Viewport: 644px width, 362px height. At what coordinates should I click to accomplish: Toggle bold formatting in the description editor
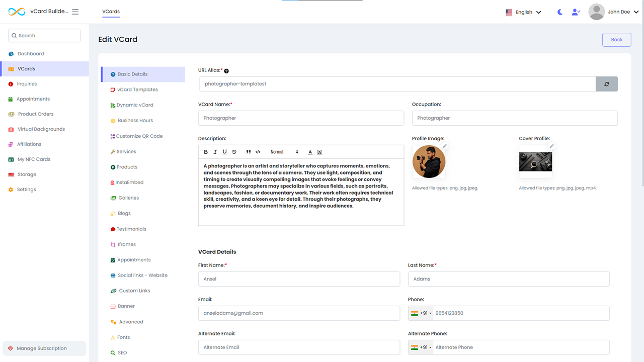[x=206, y=152]
